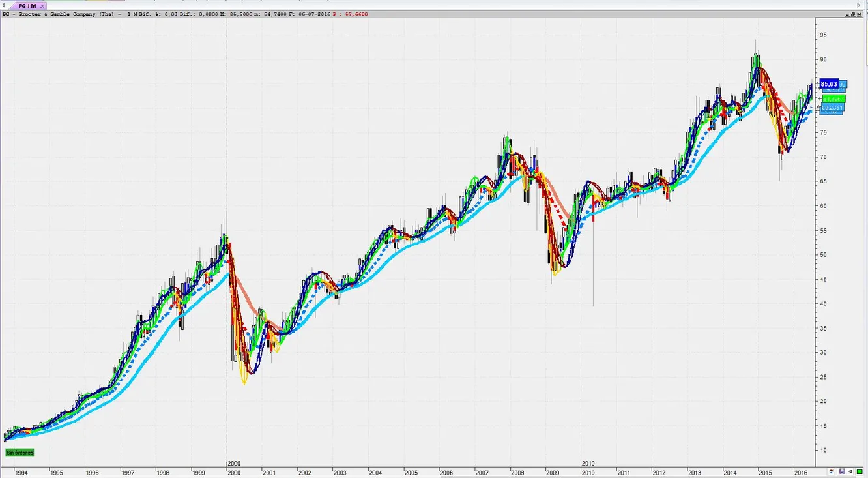This screenshot has width=868, height=478.
Task: Toggle the green status square indicator
Action: click(x=860, y=471)
